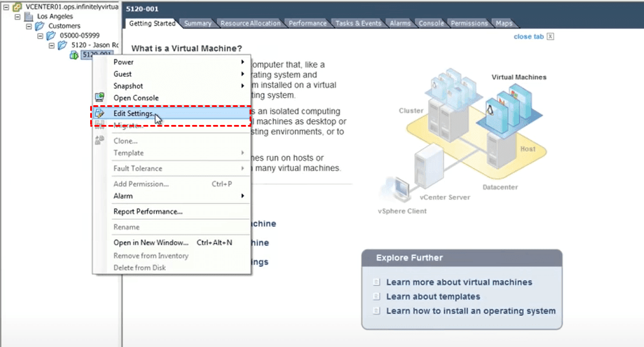Click the Clone menu icon
Image resolution: width=644 pixels, height=347 pixels.
[x=99, y=141]
